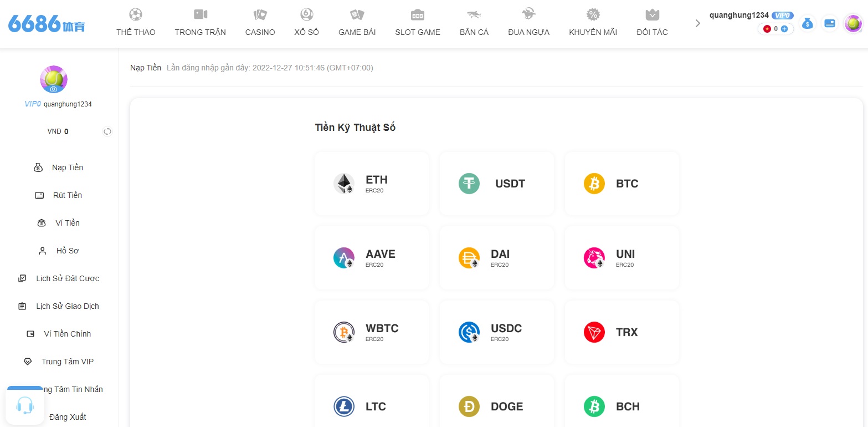The width and height of the screenshot is (868, 427).
Task: Go to Slot Game section
Action: point(418,22)
